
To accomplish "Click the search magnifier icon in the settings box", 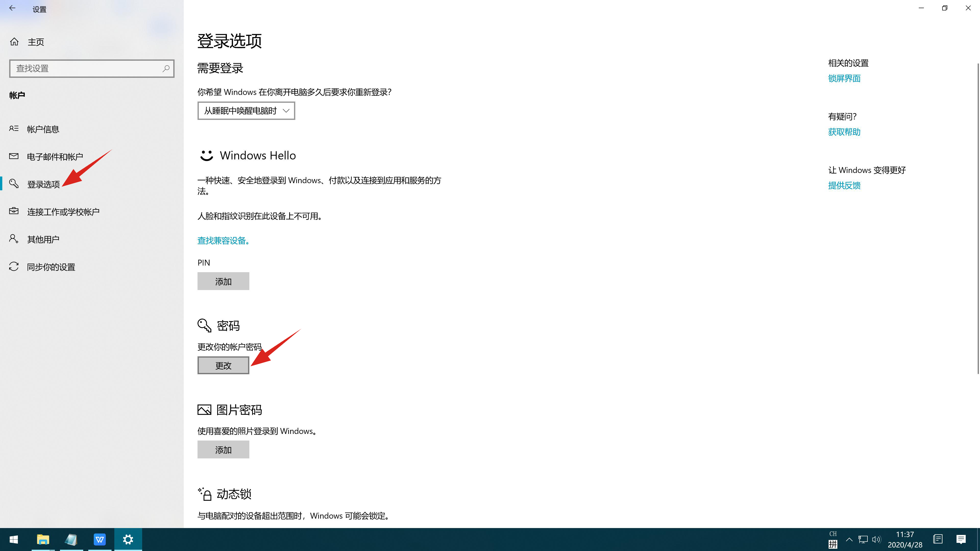I will [x=166, y=68].
